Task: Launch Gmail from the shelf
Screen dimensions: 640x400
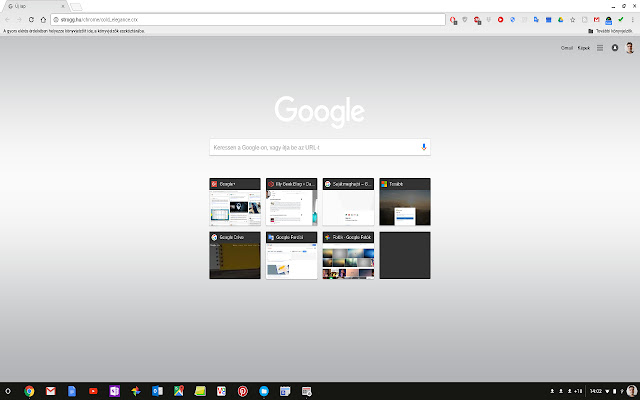Action: coord(51,391)
